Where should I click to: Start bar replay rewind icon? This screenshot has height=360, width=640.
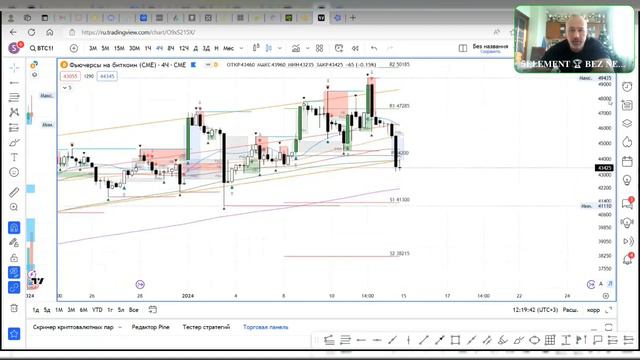pos(355,48)
